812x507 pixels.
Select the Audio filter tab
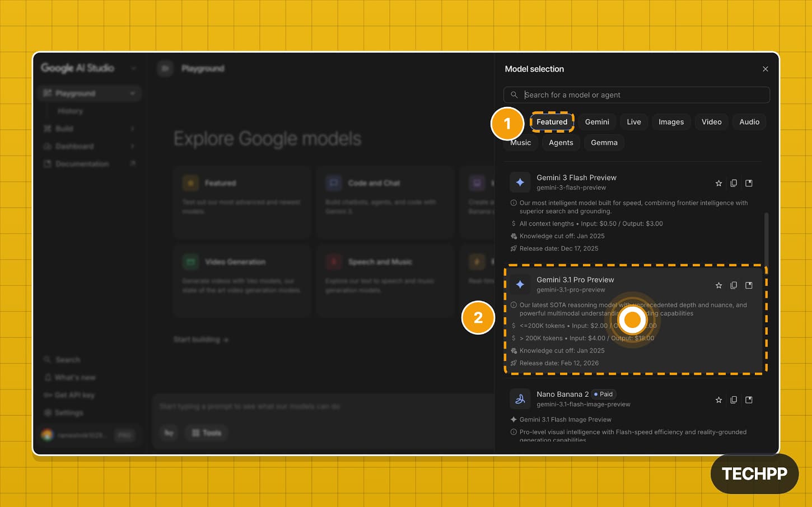tap(749, 121)
